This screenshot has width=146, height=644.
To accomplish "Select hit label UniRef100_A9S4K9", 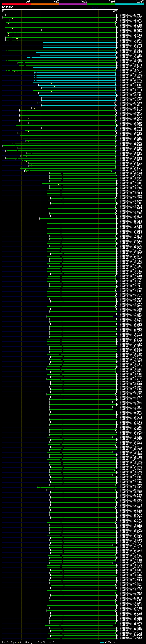I will 131,53.
